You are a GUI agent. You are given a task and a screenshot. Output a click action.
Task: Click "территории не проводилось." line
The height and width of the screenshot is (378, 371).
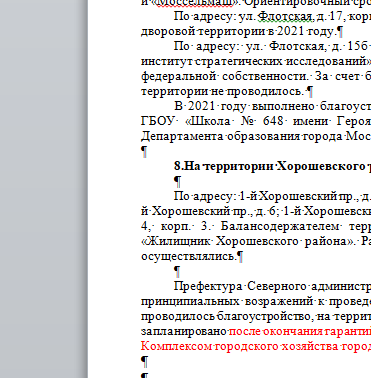click(223, 91)
